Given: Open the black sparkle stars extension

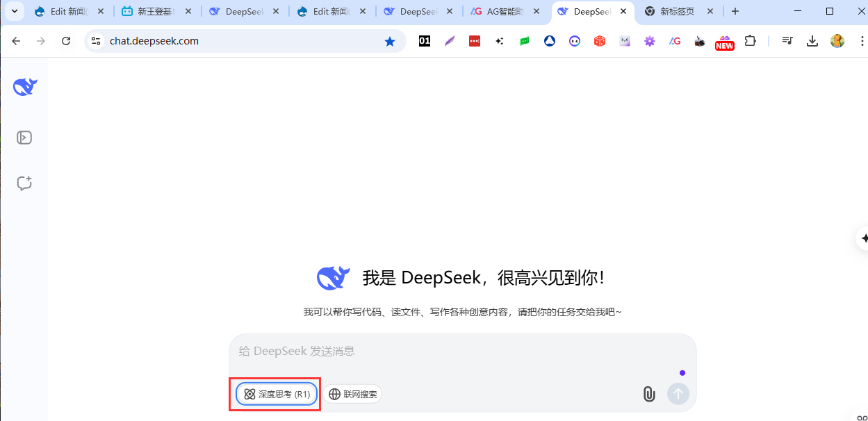Looking at the screenshot, I should (x=500, y=41).
